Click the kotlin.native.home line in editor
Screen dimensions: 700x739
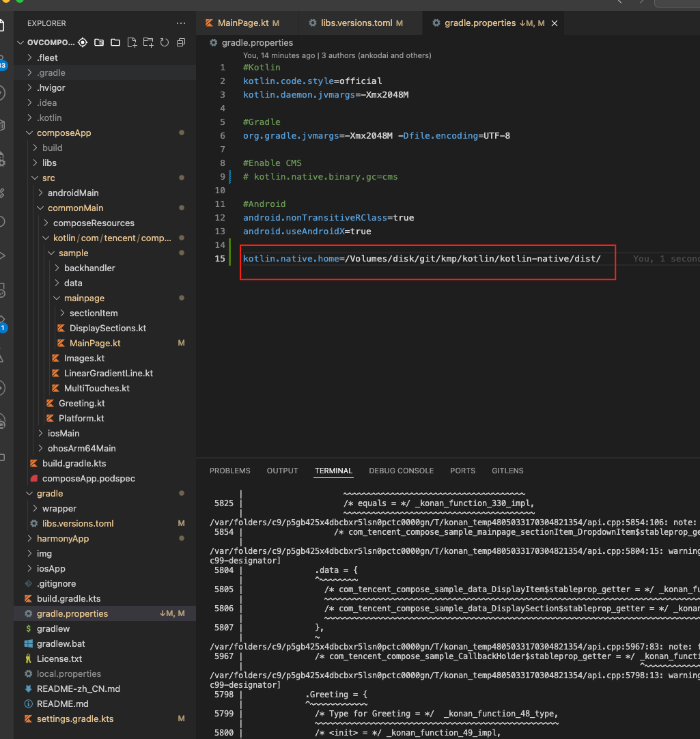click(x=421, y=258)
